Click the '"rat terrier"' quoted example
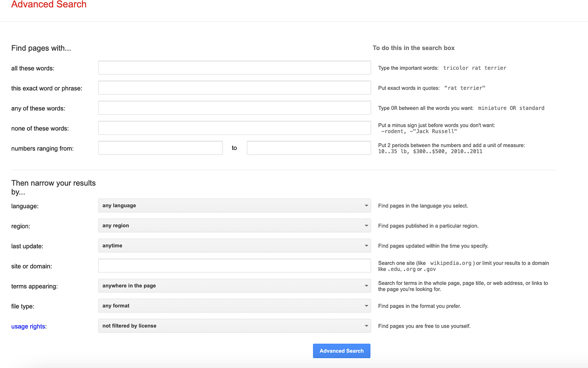 [465, 88]
